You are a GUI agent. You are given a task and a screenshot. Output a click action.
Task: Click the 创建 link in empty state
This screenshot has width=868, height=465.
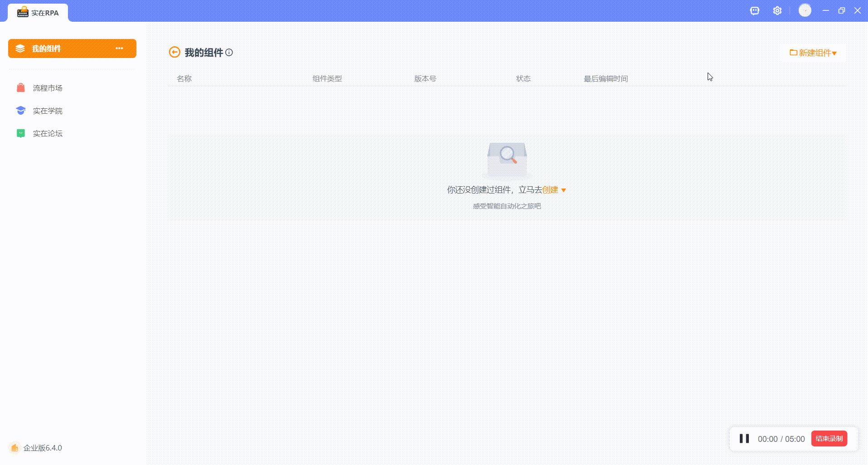[x=550, y=190]
